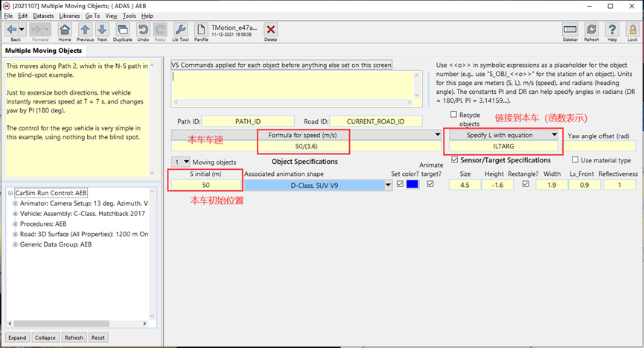
Task: Open the Go To menu
Action: pos(92,16)
